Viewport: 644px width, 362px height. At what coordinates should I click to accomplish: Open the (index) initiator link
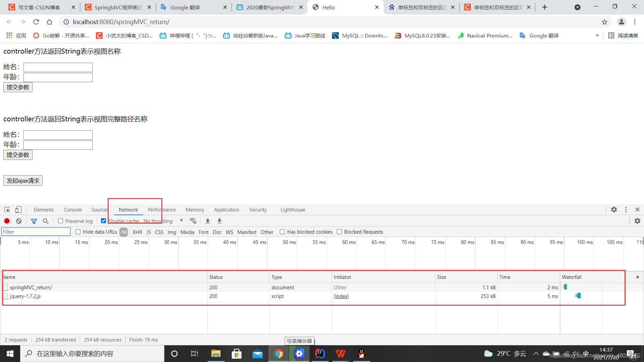(x=341, y=296)
